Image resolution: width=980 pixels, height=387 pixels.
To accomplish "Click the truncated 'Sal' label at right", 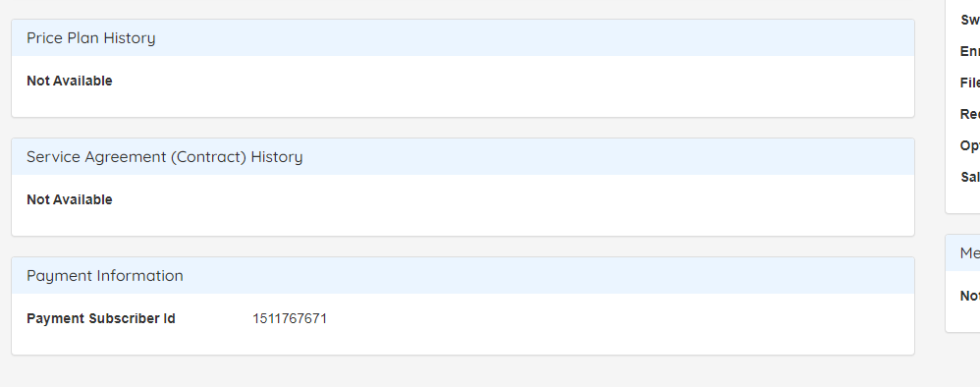I will [970, 177].
